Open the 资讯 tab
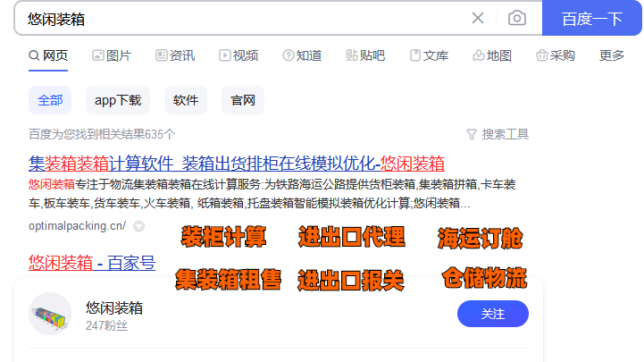The height and width of the screenshot is (362, 644). tap(175, 55)
